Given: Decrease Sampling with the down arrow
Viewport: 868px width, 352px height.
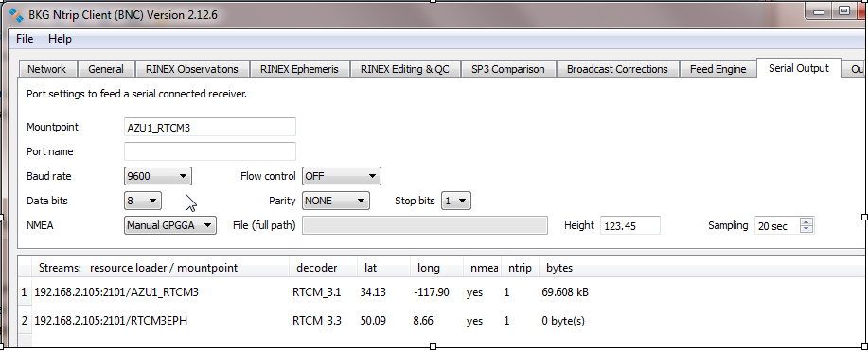Looking at the screenshot, I should pyautogui.click(x=807, y=229).
